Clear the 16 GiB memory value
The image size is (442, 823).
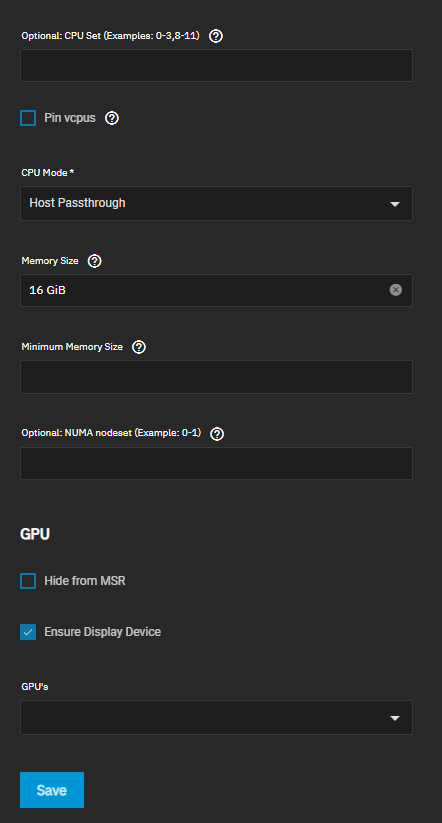(396, 290)
